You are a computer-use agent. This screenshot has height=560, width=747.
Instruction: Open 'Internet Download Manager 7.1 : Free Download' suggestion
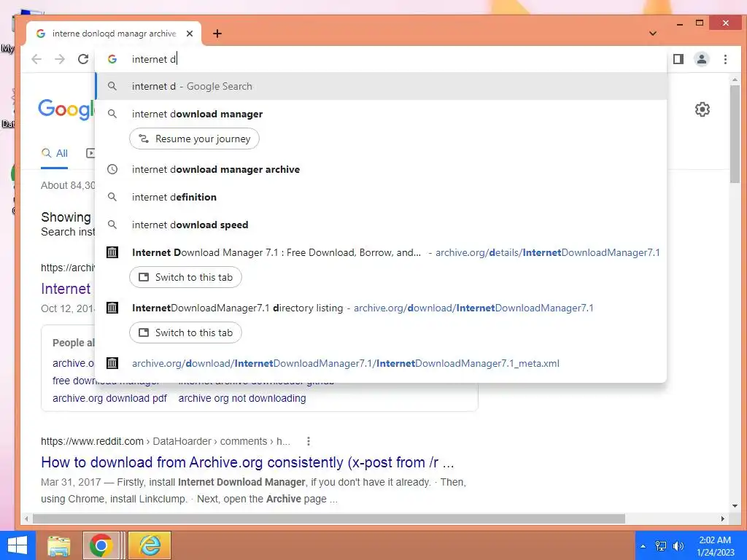pyautogui.click(x=381, y=252)
